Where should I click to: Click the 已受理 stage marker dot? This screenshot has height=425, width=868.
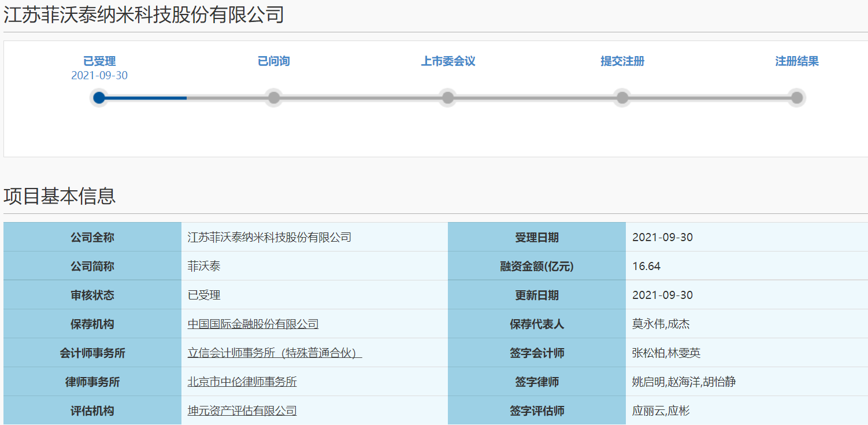(99, 98)
